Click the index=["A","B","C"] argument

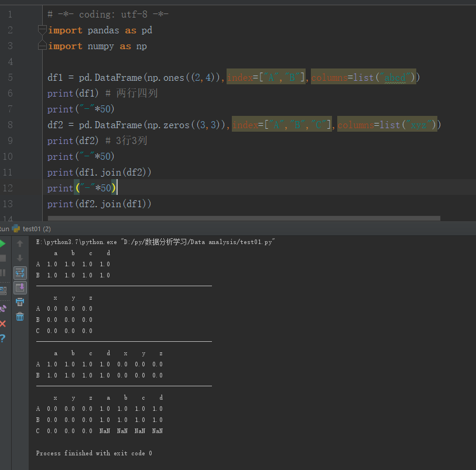(x=282, y=125)
